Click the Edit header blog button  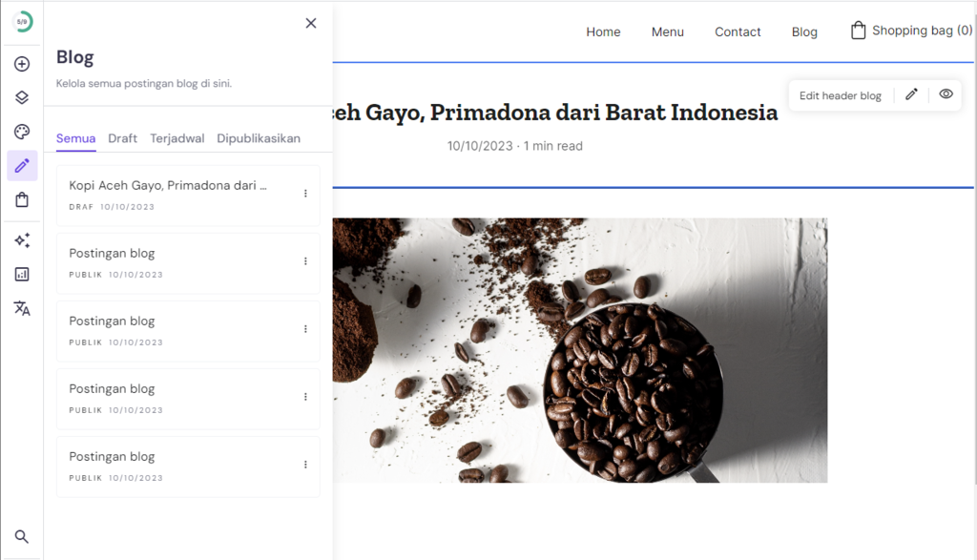click(x=840, y=94)
